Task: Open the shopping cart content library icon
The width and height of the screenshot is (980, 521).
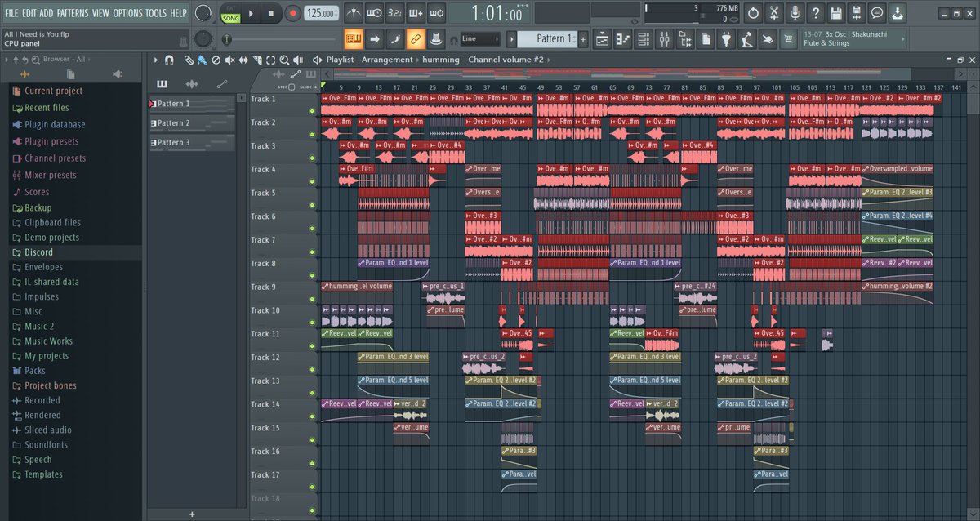Action: coord(789,38)
